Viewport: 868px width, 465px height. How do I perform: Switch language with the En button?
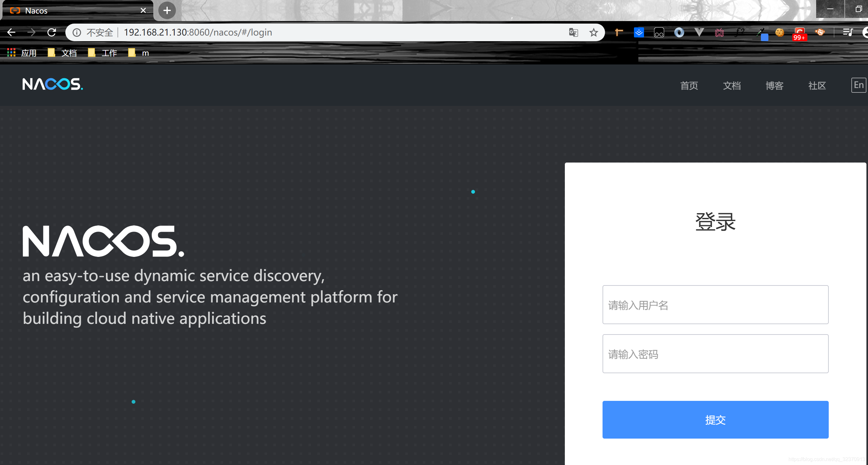(x=859, y=85)
